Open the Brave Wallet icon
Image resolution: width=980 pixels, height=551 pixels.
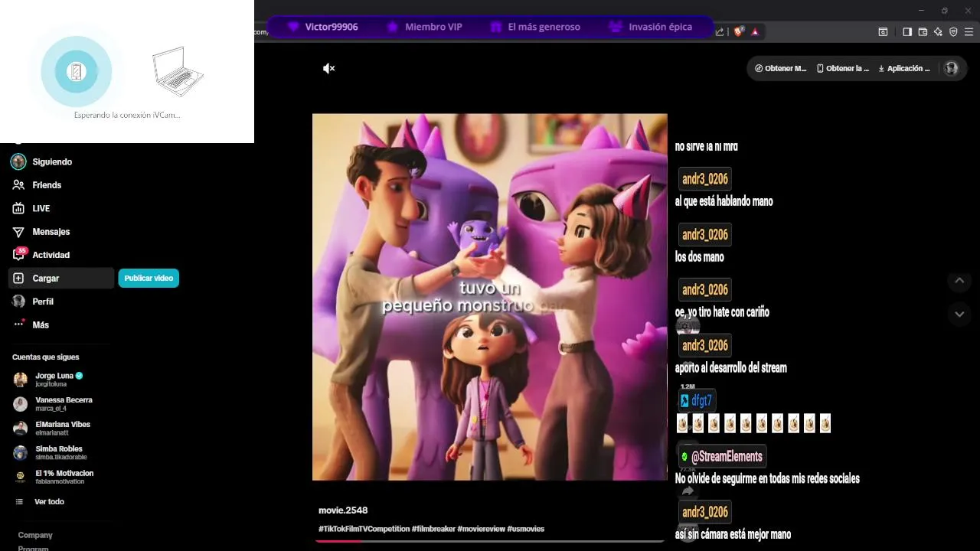click(x=923, y=31)
